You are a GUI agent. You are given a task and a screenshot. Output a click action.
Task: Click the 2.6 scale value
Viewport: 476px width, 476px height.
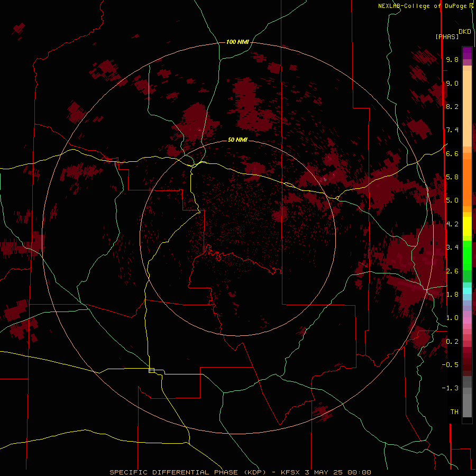(452, 271)
